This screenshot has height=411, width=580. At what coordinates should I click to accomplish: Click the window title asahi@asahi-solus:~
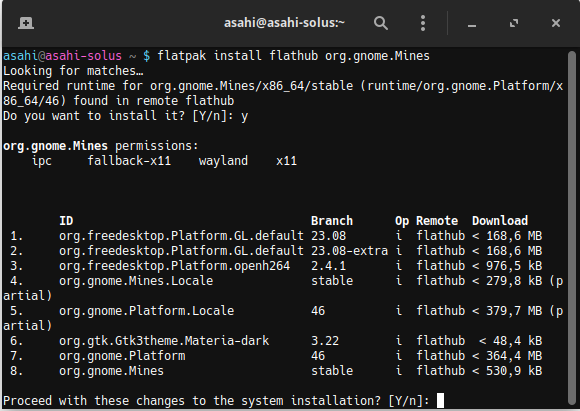click(284, 23)
